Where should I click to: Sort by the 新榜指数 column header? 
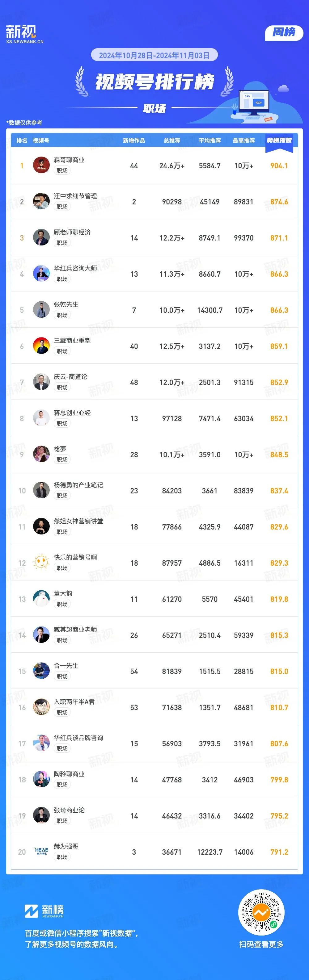pos(279,140)
